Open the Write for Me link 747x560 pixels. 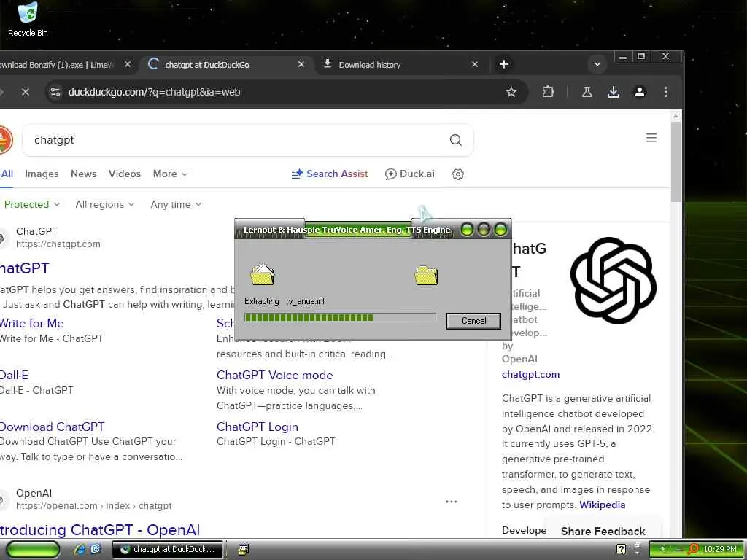click(32, 323)
